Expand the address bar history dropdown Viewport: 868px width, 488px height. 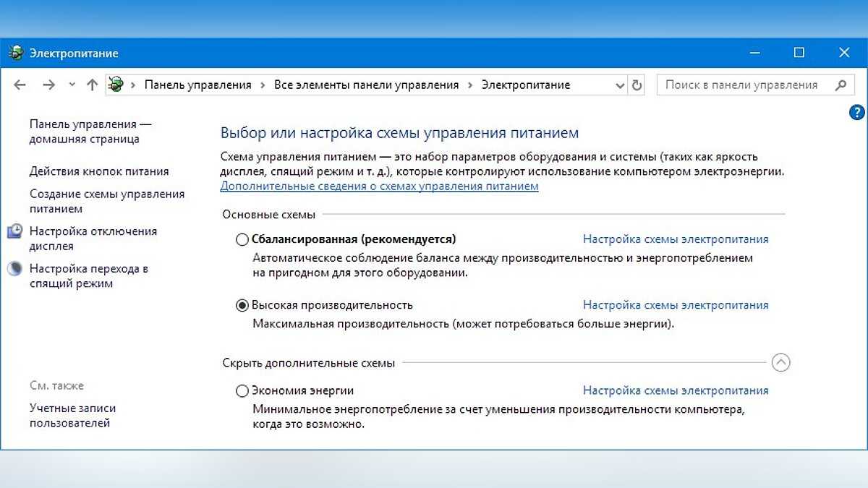[620, 85]
